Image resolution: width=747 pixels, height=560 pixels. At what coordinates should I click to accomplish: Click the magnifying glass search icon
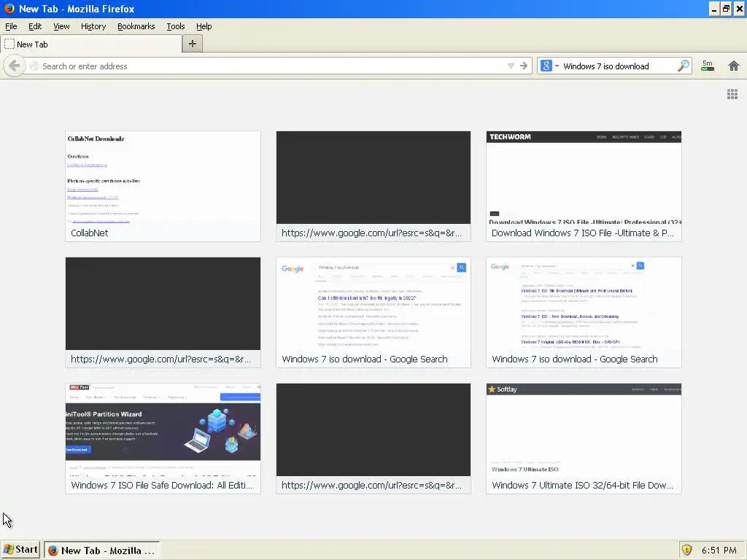point(684,66)
